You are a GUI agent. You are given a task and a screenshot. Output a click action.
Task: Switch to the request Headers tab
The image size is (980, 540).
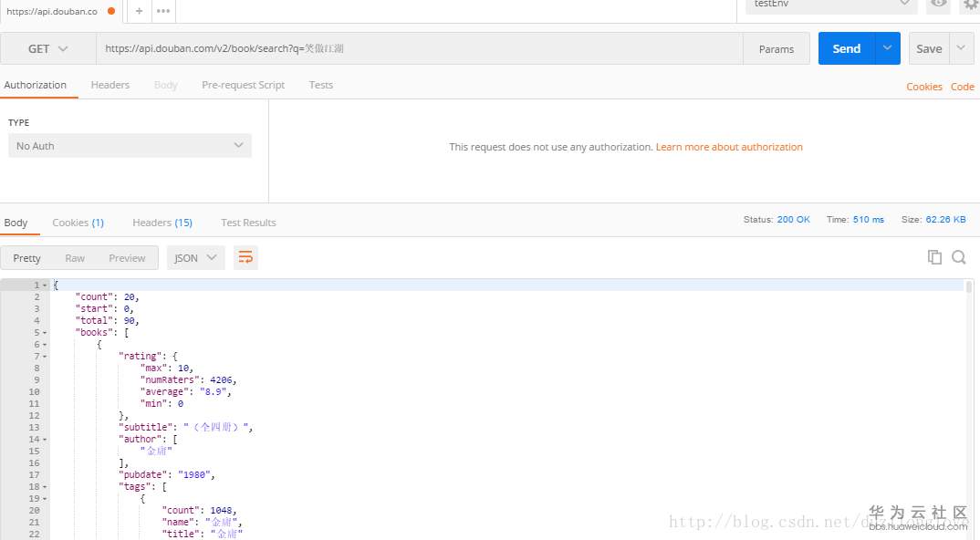click(110, 85)
